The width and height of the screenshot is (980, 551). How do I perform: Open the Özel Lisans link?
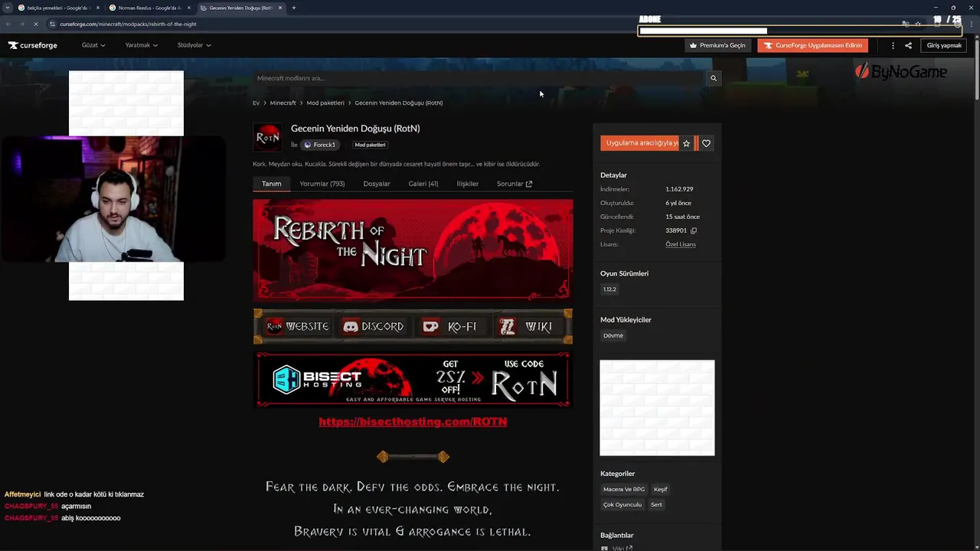coord(681,244)
